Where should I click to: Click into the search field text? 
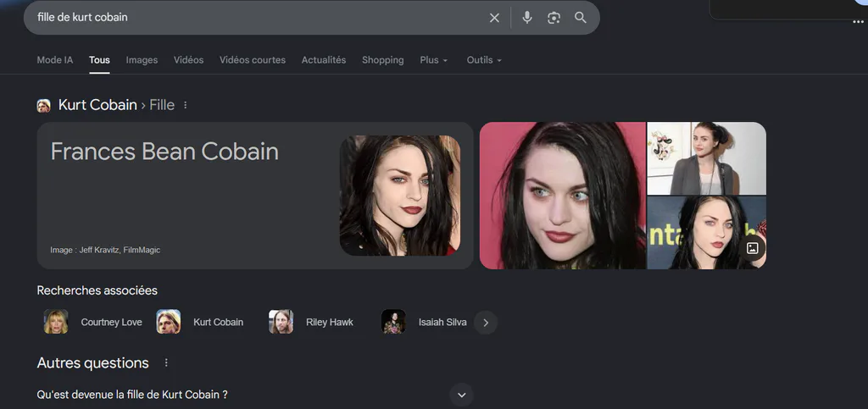pyautogui.click(x=82, y=17)
